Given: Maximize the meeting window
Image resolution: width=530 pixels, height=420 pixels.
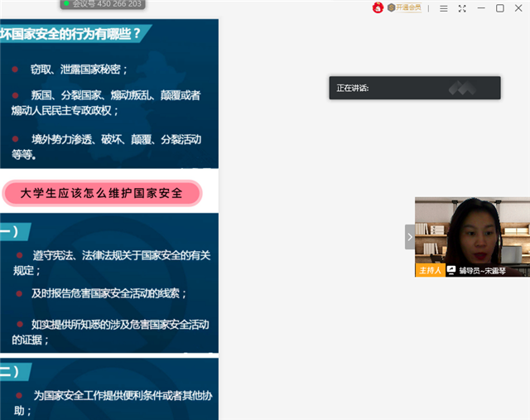Looking at the screenshot, I should pyautogui.click(x=499, y=8).
